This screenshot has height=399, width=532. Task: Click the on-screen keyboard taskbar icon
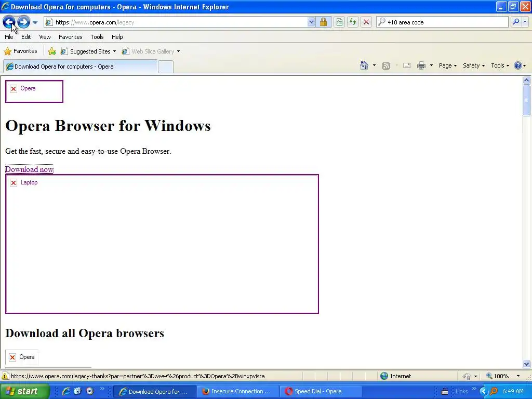click(x=445, y=392)
